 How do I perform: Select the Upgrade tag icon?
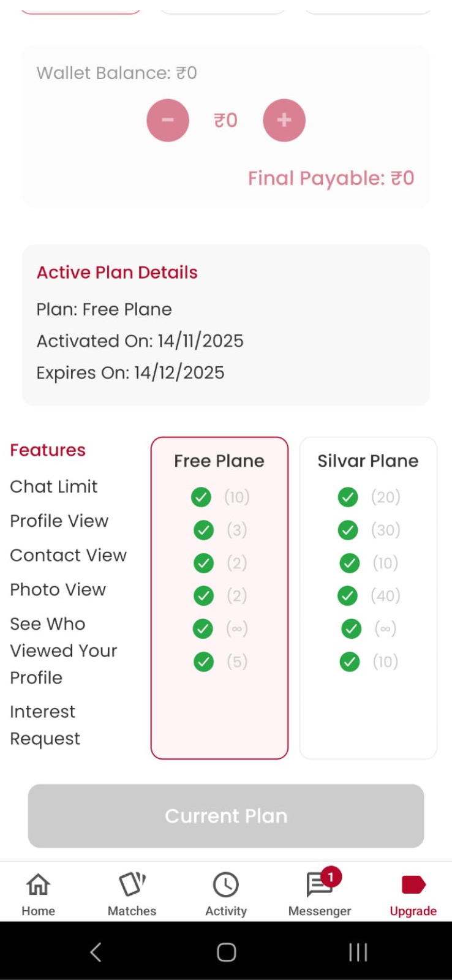tap(413, 885)
